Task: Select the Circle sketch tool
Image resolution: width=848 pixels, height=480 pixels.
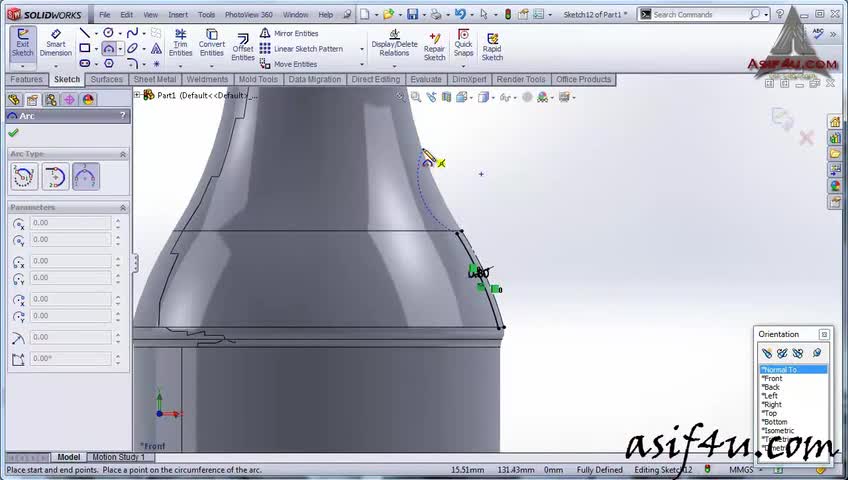Action: coord(109,33)
